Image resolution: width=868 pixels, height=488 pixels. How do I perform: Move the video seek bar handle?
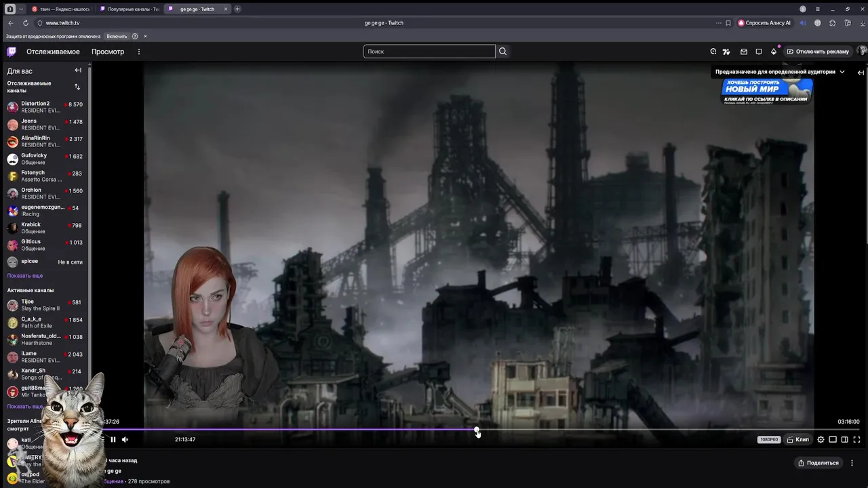point(477,430)
